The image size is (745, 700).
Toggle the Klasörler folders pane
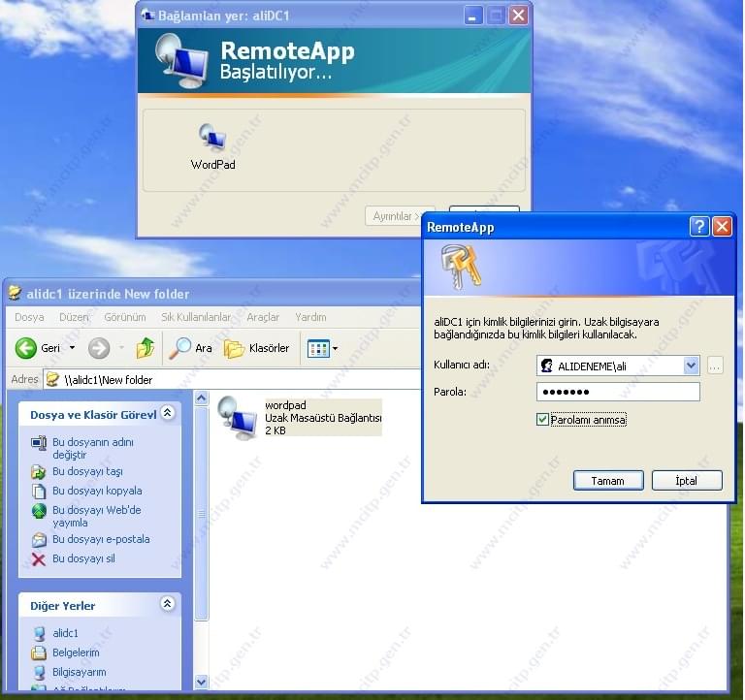click(x=256, y=349)
